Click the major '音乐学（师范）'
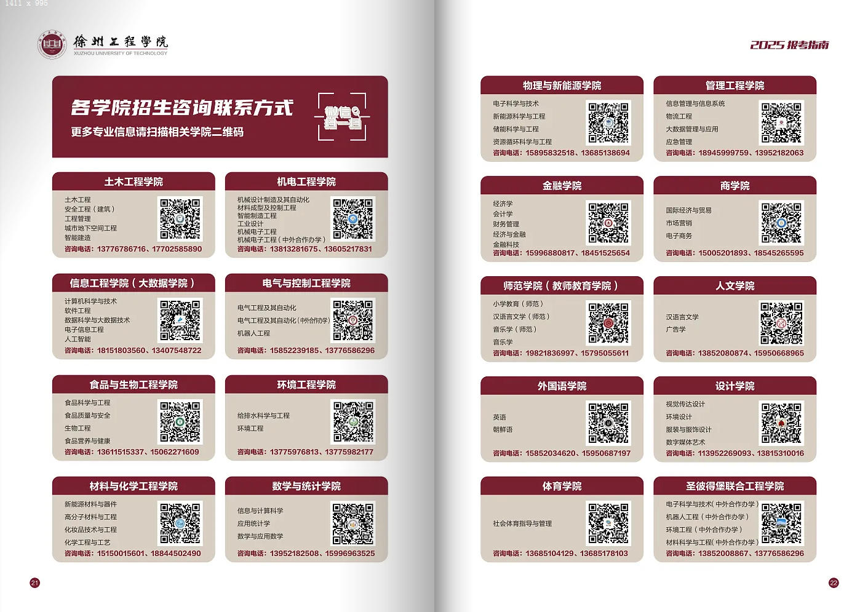Screen dimensions: 868x612 516,330
